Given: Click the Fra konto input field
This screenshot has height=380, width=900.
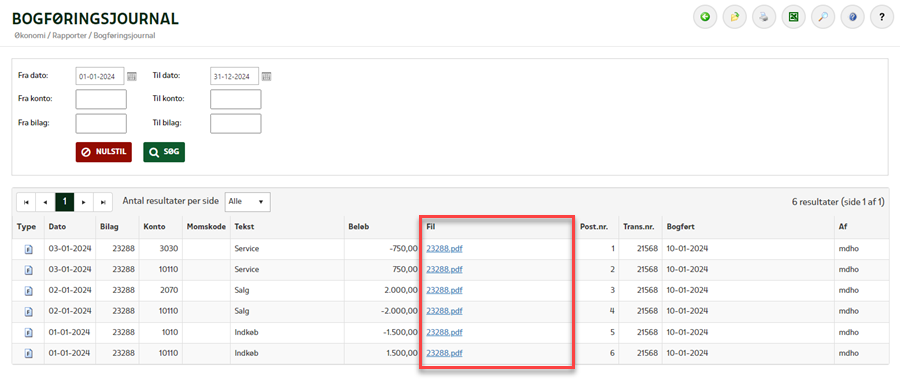Looking at the screenshot, I should (101, 99).
